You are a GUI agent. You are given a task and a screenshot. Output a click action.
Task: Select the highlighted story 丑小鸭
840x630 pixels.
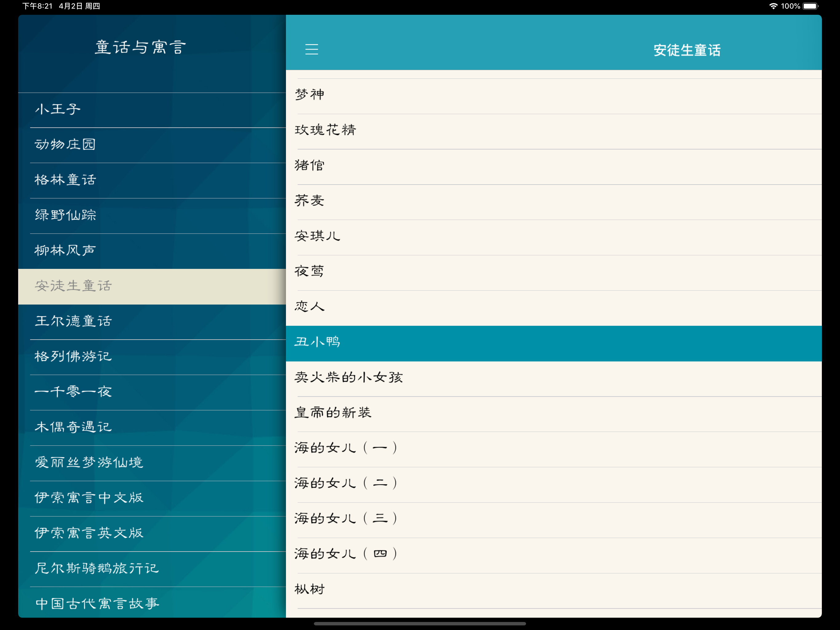[554, 344]
